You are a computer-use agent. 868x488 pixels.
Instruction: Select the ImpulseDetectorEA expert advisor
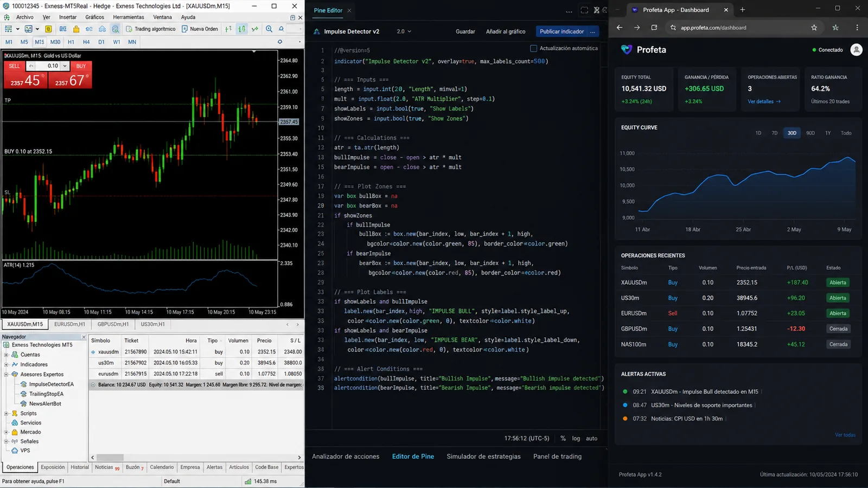tap(51, 384)
